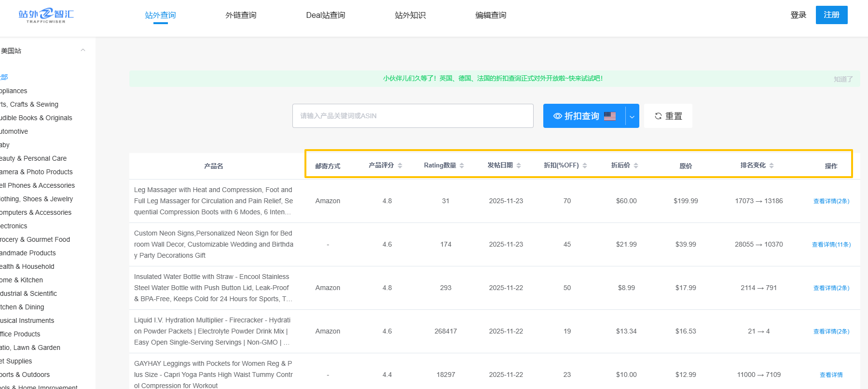The image size is (868, 389).
Task: Click the Leg Massager product title
Action: [x=214, y=201]
